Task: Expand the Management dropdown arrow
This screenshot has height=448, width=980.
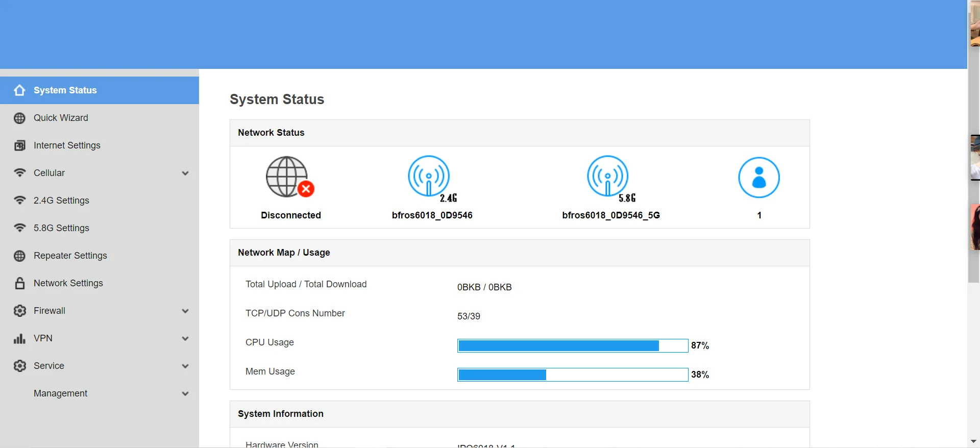Action: coord(185,393)
